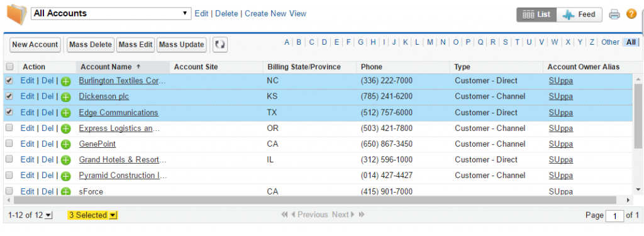Screen dimensions: 644x236
Task: Open Burlington Textiles Corp account link
Action: pos(123,81)
